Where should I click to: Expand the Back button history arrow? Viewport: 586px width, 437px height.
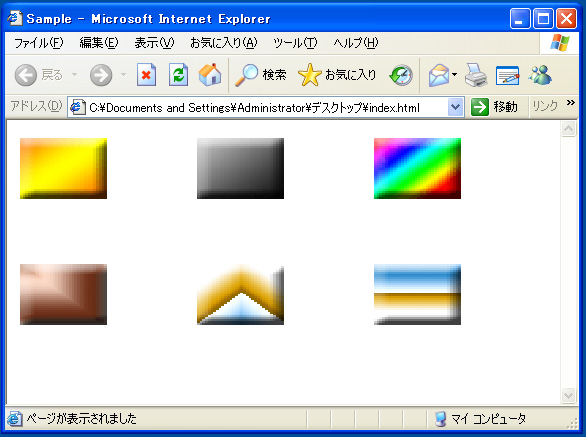(74, 75)
